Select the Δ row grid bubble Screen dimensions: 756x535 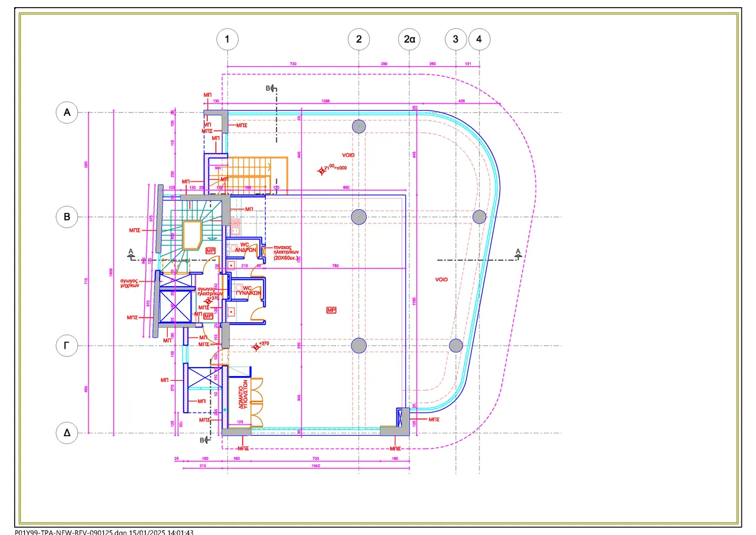[x=67, y=433]
